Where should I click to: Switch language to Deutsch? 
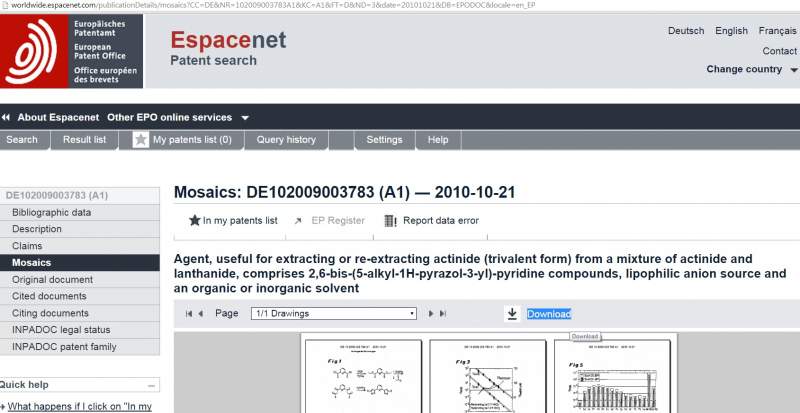point(686,31)
